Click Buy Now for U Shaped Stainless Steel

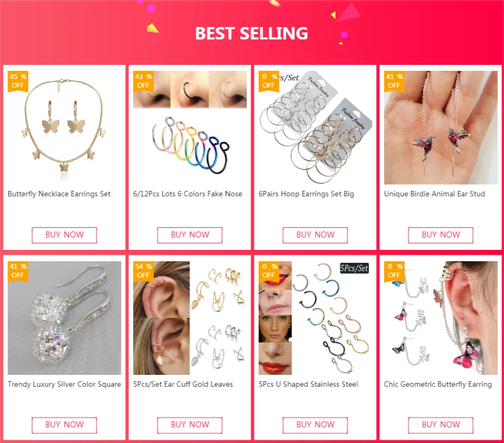click(x=315, y=425)
